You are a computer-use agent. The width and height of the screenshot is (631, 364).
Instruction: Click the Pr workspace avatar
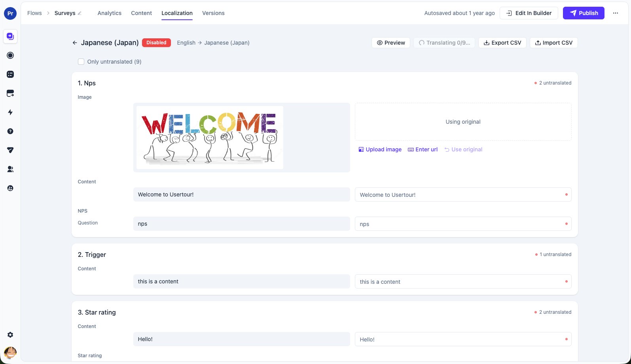[x=10, y=13]
